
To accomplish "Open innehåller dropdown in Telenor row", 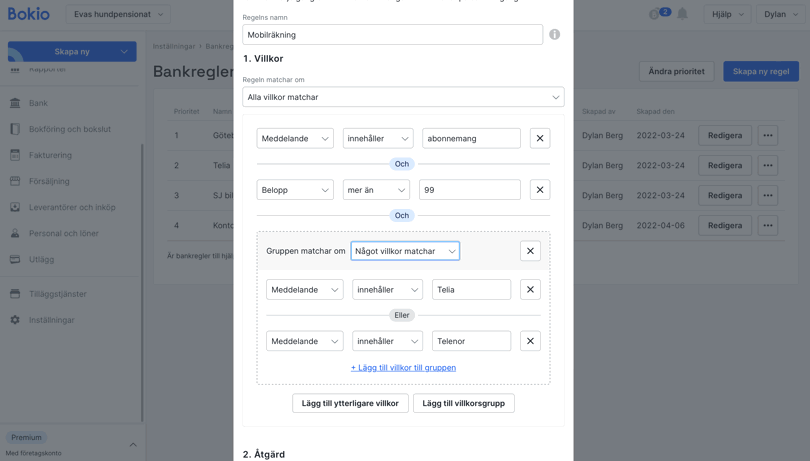I will [x=387, y=341].
